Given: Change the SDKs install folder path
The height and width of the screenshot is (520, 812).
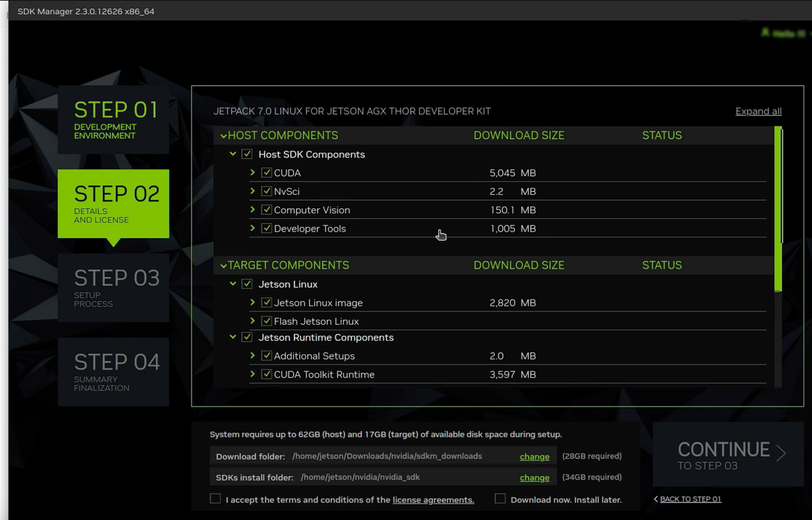Looking at the screenshot, I should [535, 477].
